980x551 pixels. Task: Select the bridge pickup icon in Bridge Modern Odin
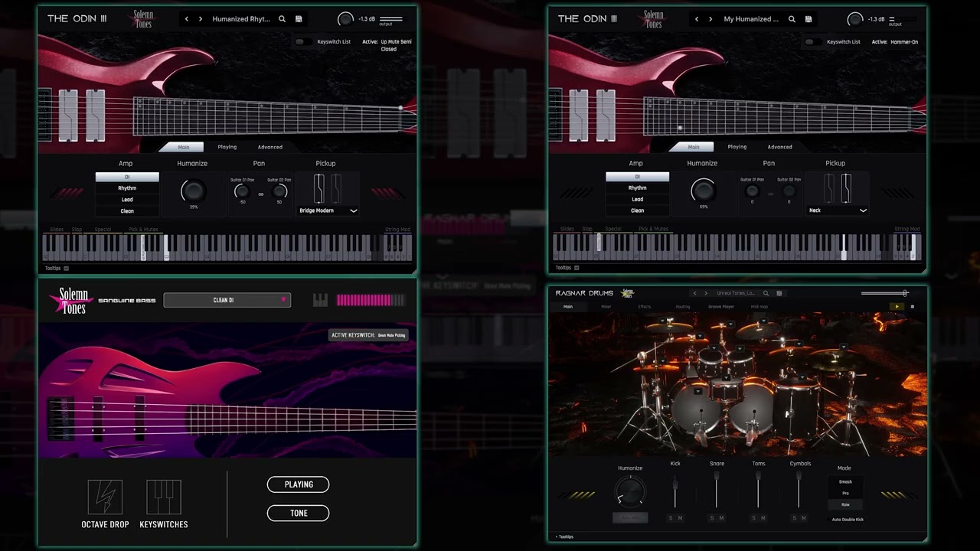click(x=318, y=189)
